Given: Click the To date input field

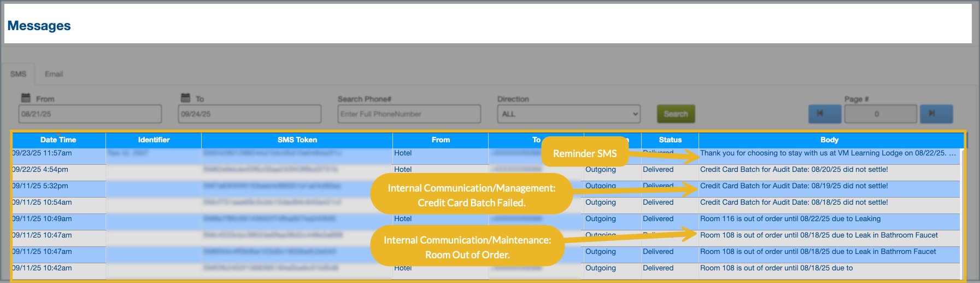Looking at the screenshot, I should coord(250,114).
